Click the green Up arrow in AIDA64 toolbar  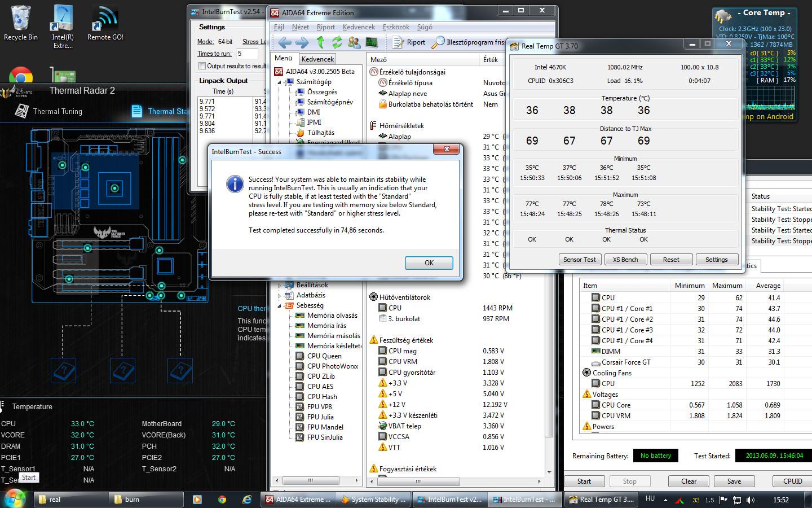pos(320,42)
